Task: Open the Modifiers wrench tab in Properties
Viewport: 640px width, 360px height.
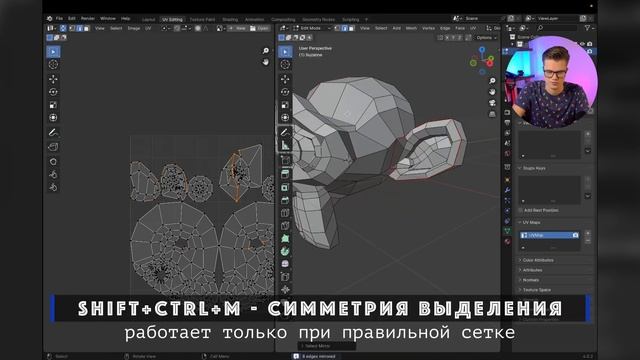Action: point(507,190)
